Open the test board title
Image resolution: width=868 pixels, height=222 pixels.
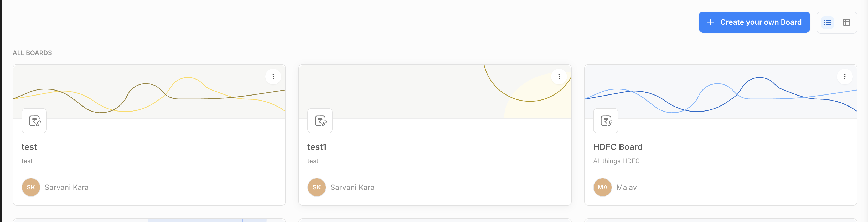pos(29,147)
